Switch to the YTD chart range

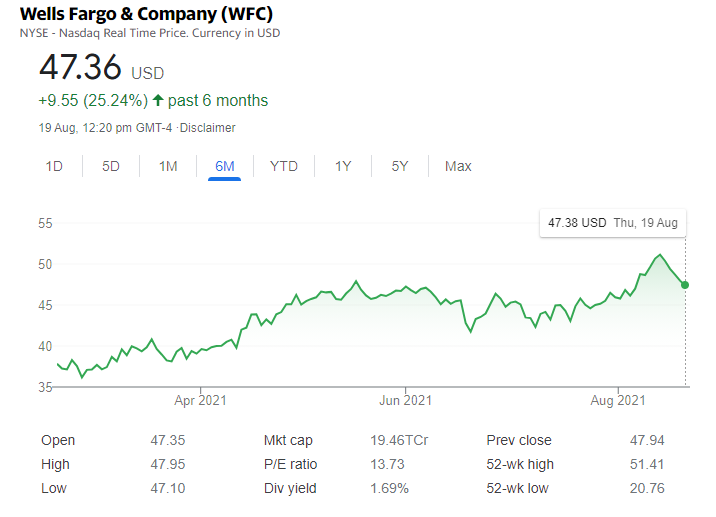284,166
